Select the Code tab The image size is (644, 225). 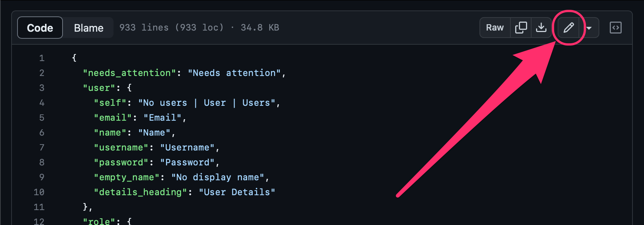[x=39, y=27]
